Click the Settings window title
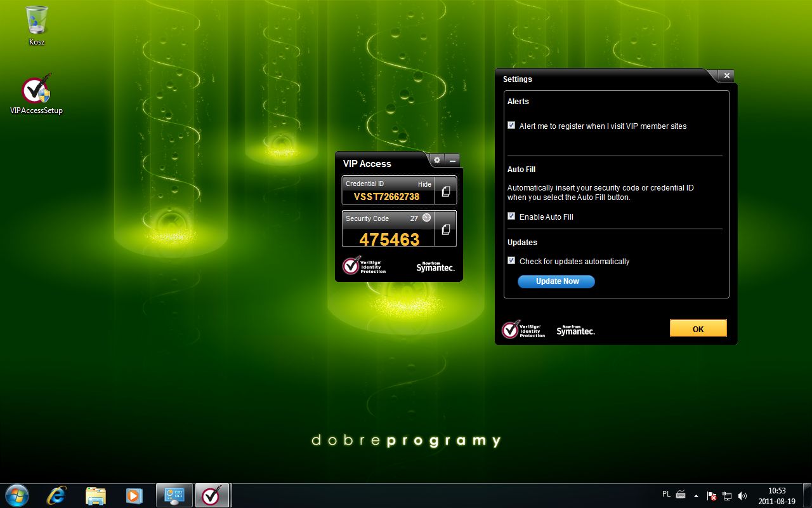Viewport: 812px width, 508px height. pyautogui.click(x=517, y=79)
